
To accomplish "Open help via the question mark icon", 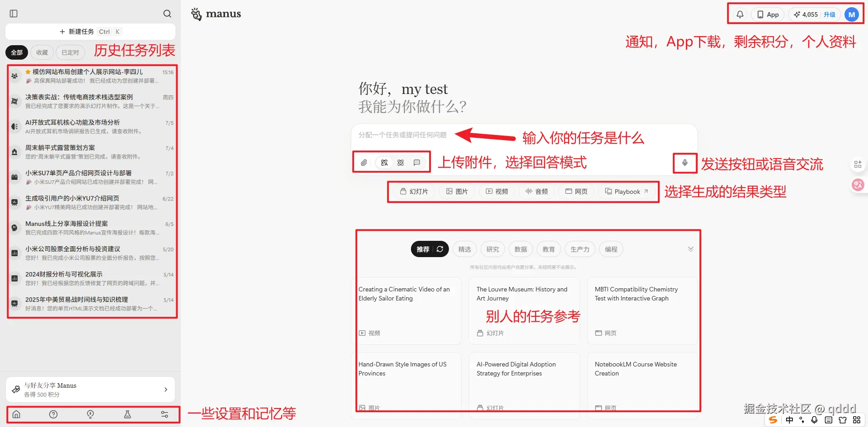I will pos(53,414).
